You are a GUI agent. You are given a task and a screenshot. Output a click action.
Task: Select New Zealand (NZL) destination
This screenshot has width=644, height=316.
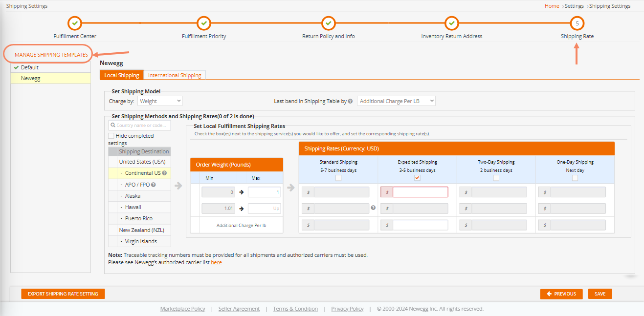point(142,230)
